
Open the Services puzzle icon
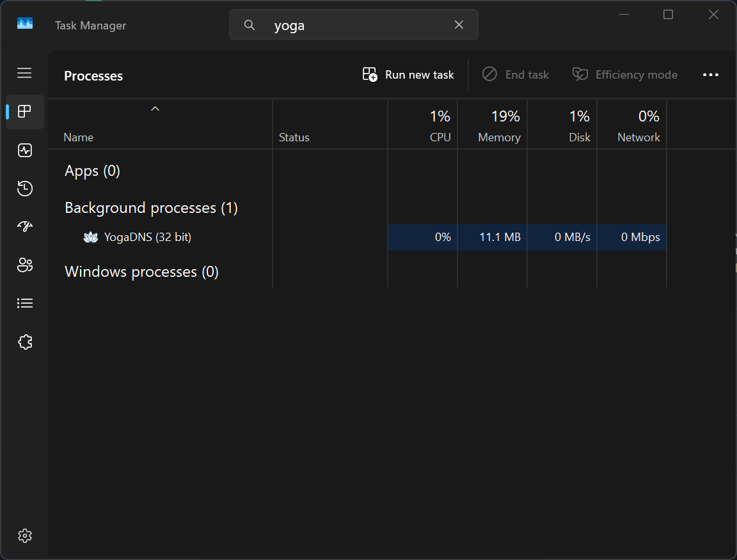pyautogui.click(x=24, y=342)
